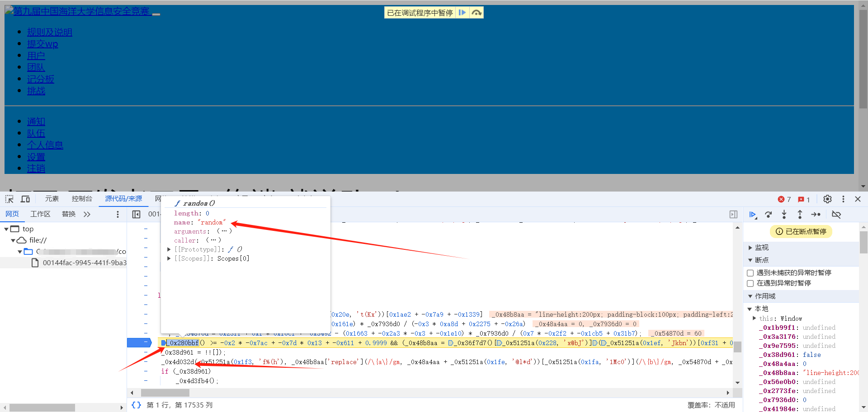Open the 队伍 link
The width and height of the screenshot is (868, 412).
[36, 133]
